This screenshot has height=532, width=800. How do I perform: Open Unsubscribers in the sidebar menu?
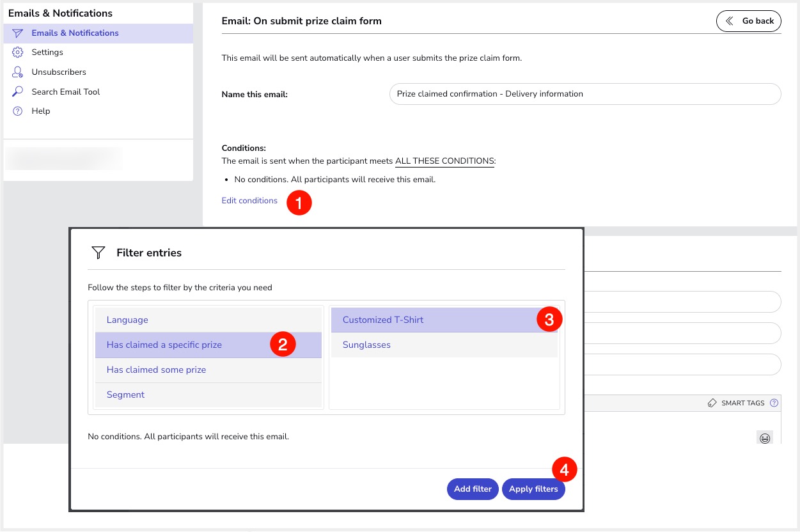pyautogui.click(x=59, y=72)
